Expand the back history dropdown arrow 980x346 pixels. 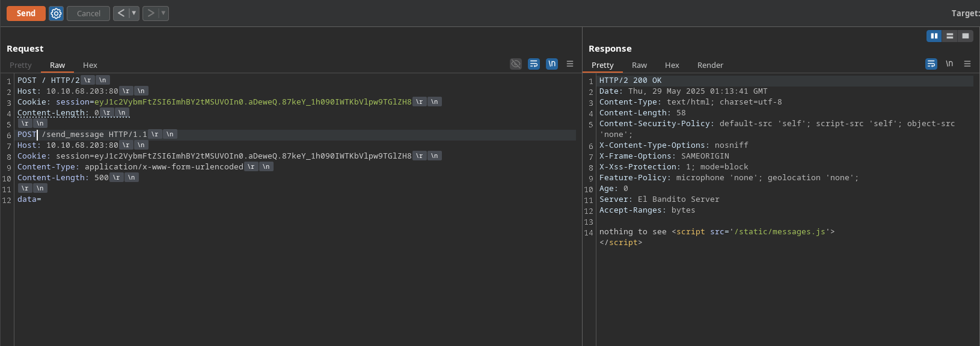click(x=133, y=13)
